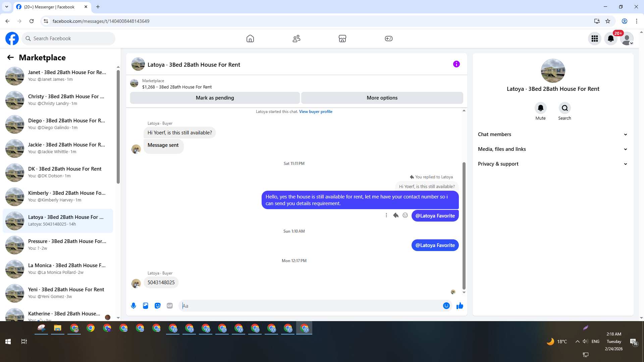The height and width of the screenshot is (362, 644).
Task: Open the Facebook apps grid menu
Action: pos(594,39)
